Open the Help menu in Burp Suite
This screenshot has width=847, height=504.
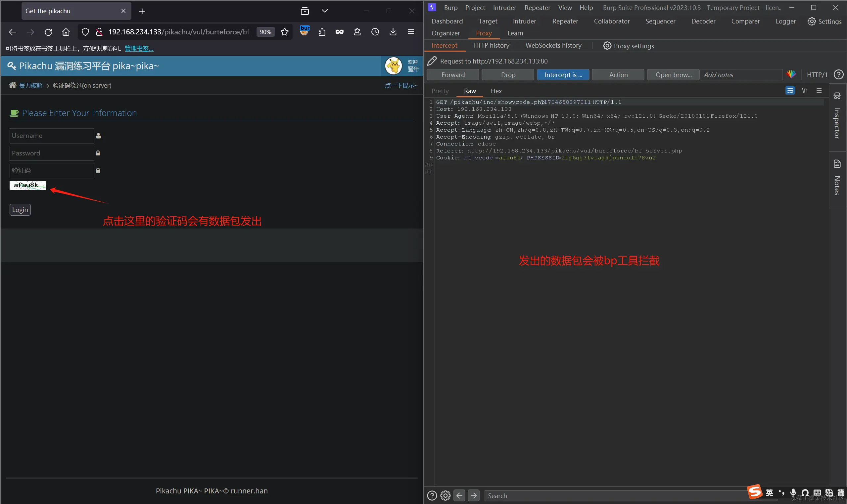(586, 8)
